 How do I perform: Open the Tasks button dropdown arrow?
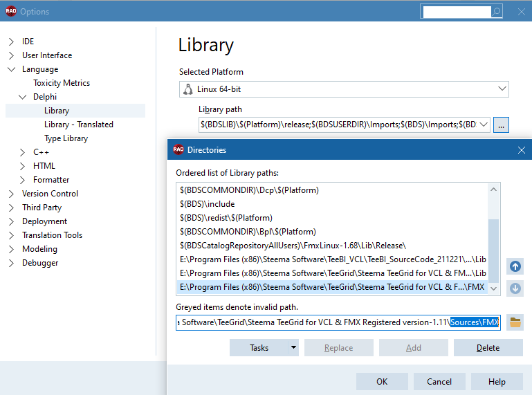tap(293, 347)
